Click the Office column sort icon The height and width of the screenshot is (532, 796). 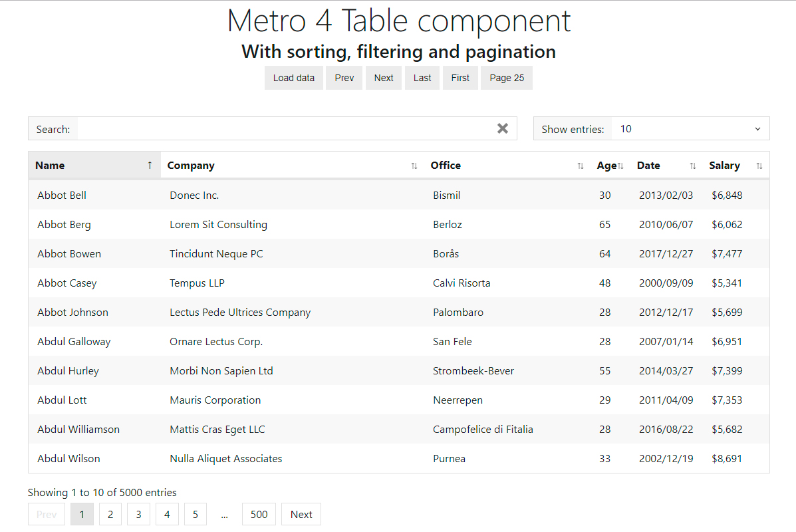pos(581,166)
